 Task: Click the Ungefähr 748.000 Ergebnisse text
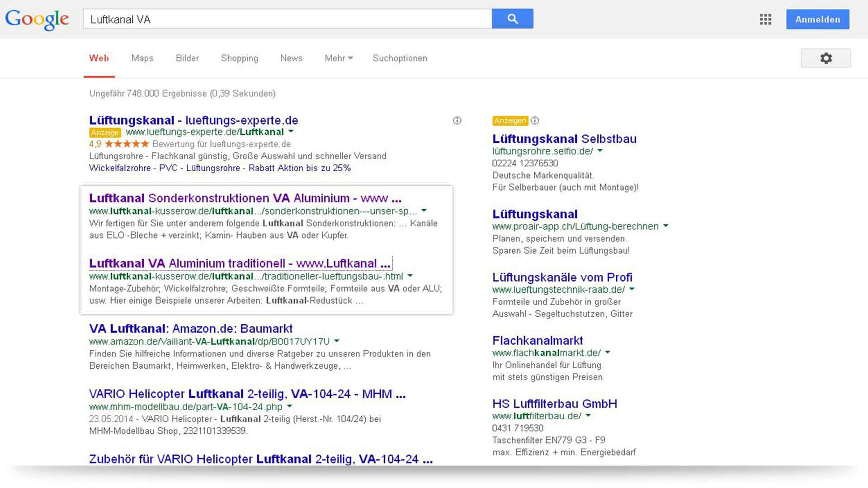tap(182, 94)
